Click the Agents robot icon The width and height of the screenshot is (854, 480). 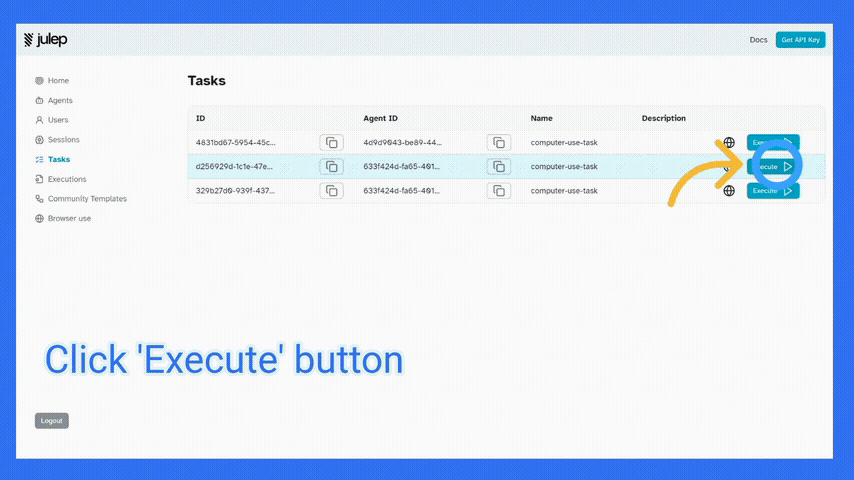(39, 100)
